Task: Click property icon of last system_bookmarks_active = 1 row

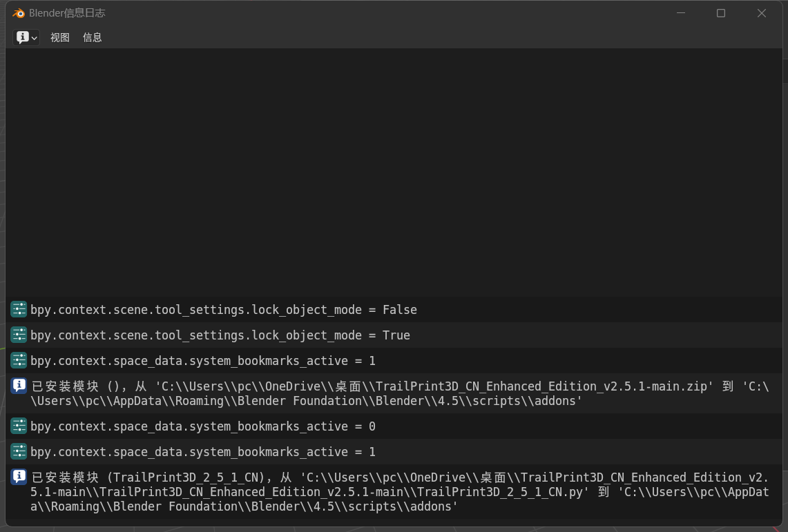Action: [x=19, y=451]
